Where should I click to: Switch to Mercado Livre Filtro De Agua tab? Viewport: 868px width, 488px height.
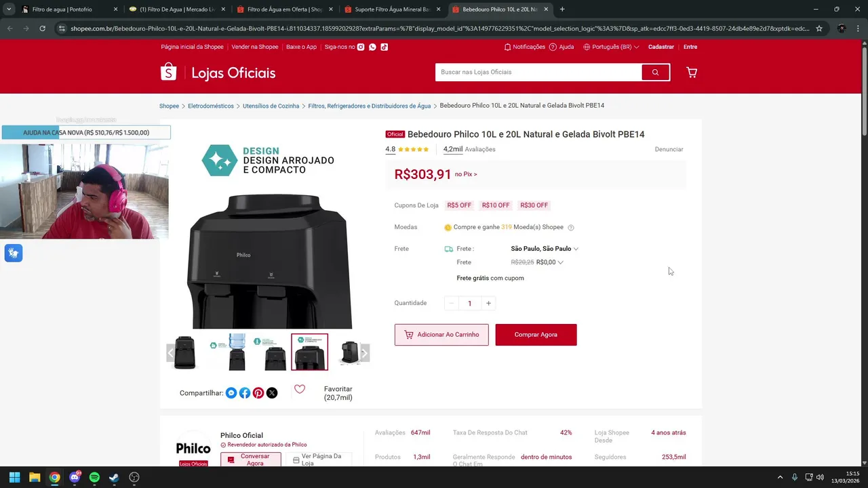(176, 9)
